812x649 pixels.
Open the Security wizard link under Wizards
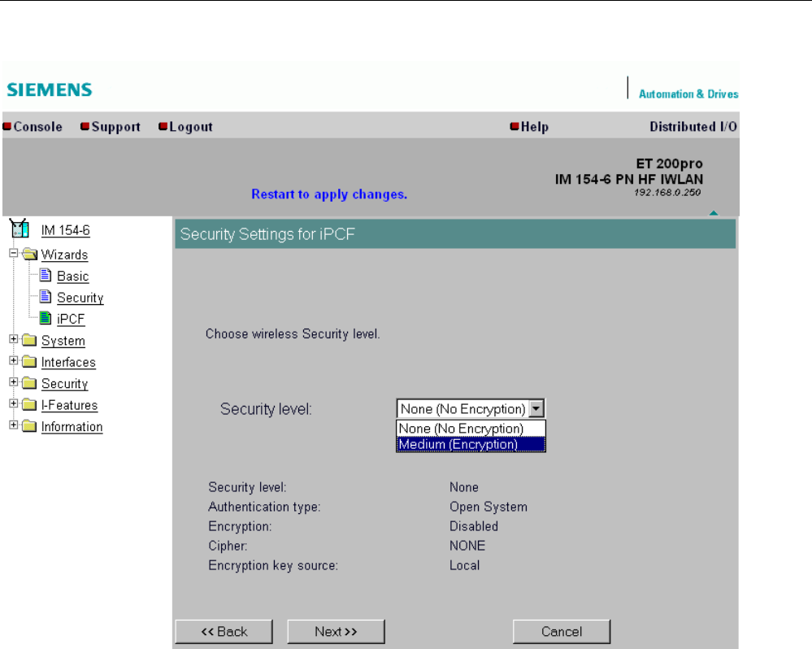[x=80, y=298]
